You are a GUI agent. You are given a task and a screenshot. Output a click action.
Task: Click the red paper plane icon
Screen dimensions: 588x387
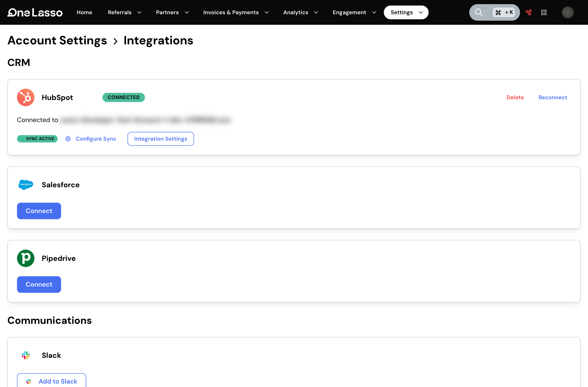point(529,12)
